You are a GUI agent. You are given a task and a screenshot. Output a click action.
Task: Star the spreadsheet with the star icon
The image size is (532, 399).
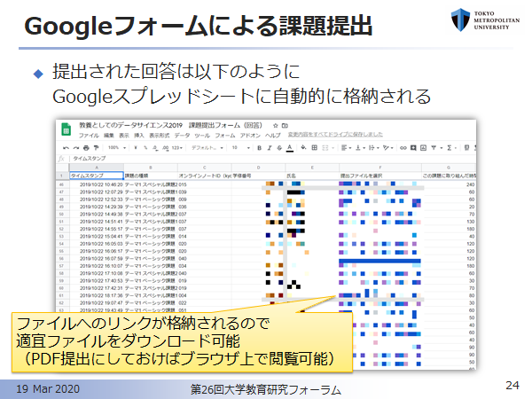(x=276, y=126)
